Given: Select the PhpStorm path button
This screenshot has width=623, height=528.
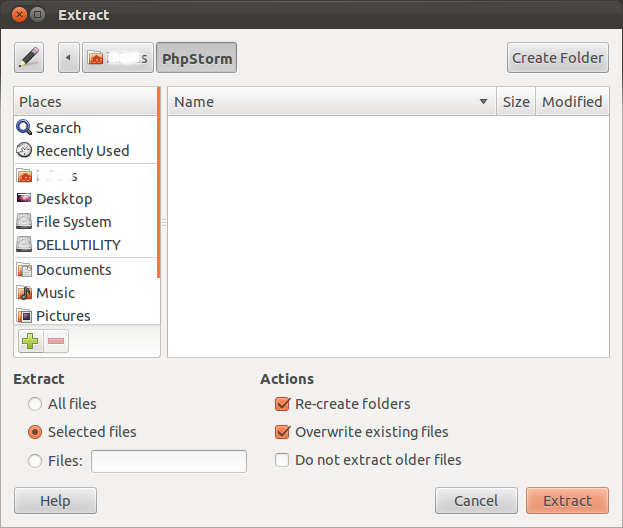Looking at the screenshot, I should (197, 58).
